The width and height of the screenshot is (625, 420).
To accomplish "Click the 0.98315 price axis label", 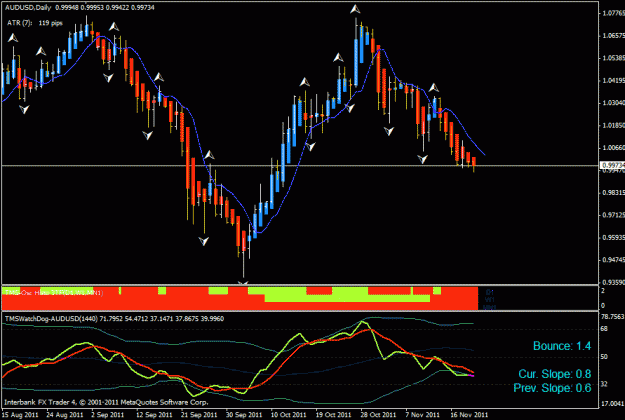I will tap(614, 192).
